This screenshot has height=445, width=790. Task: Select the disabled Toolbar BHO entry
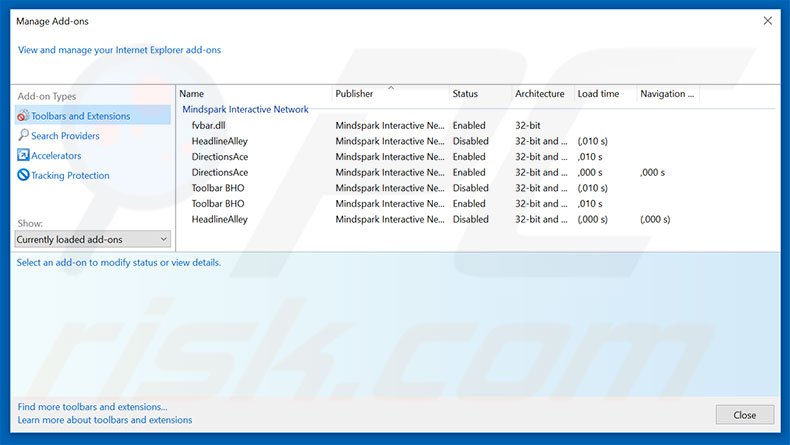218,188
